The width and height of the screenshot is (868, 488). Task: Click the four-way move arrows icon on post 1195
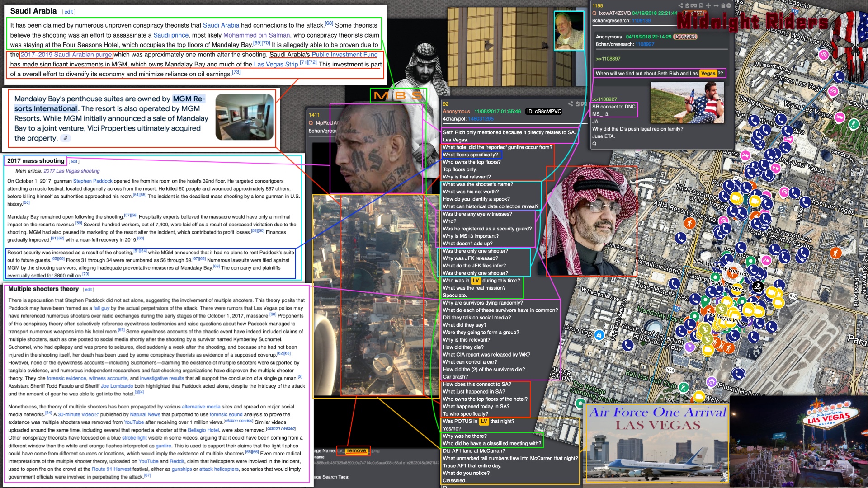(x=708, y=5)
